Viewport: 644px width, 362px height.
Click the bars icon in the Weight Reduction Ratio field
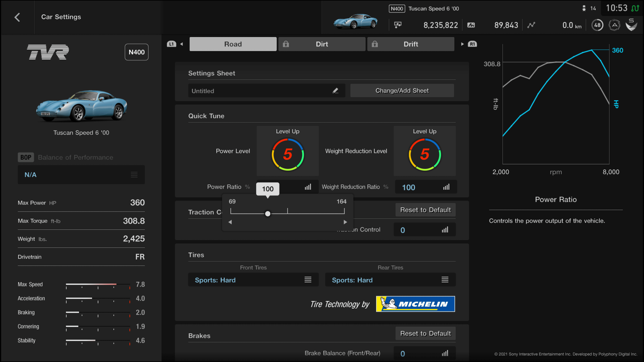[x=446, y=187]
